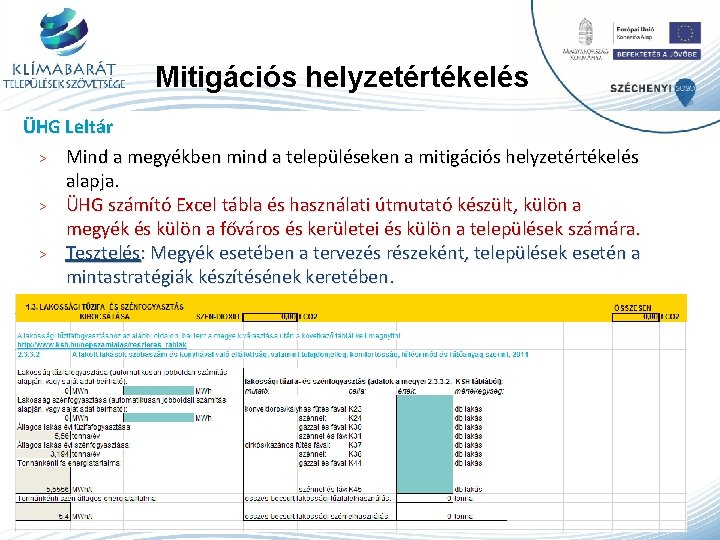Click the SZÉN-DIOXID 0,00 value cell
The width and height of the screenshot is (720, 540).
(x=270, y=317)
